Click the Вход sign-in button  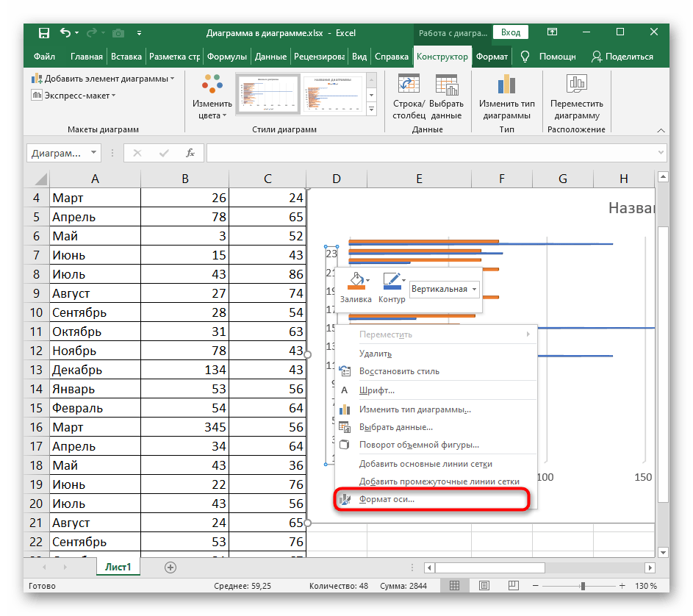(511, 32)
